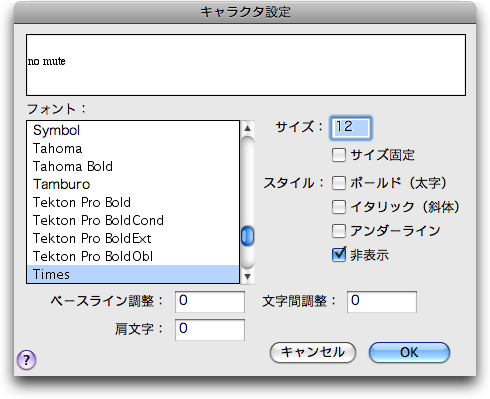
Task: Open help with the purple question mark icon
Action: pos(26,360)
